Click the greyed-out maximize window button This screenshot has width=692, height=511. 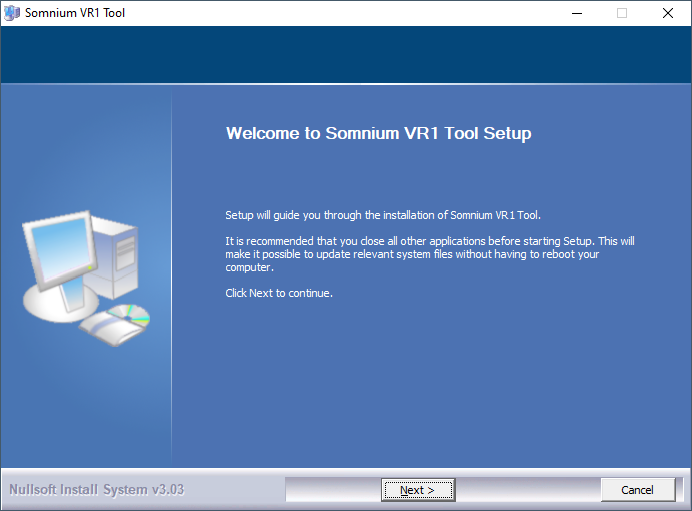point(622,13)
